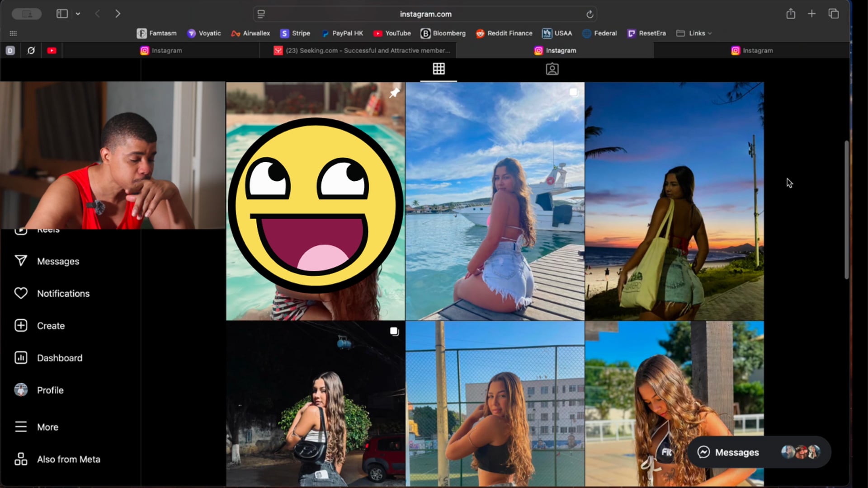Open the reader/page menu icon in address bar
This screenshot has height=488, width=868.
coord(261,14)
